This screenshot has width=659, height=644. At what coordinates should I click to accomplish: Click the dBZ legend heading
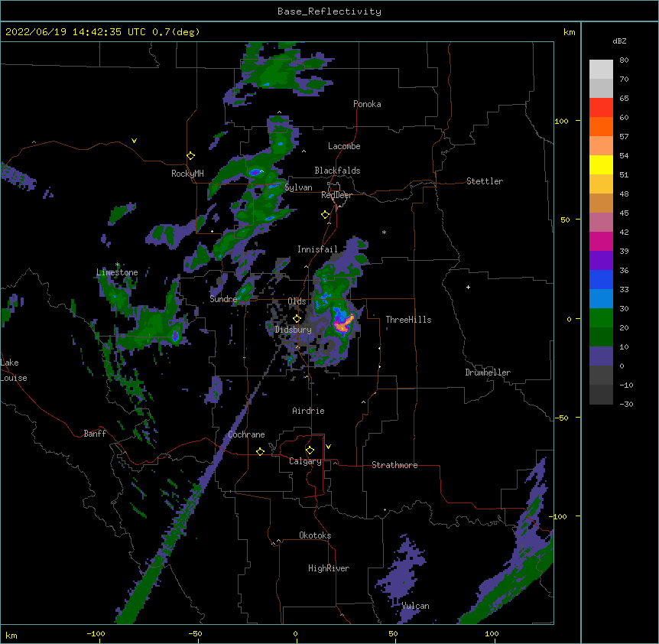coord(619,41)
